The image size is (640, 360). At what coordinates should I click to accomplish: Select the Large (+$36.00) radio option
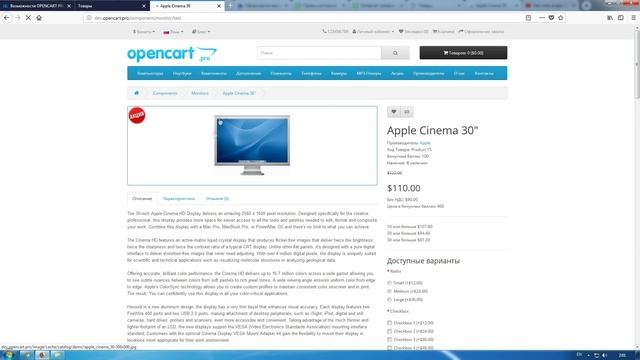coord(389,300)
